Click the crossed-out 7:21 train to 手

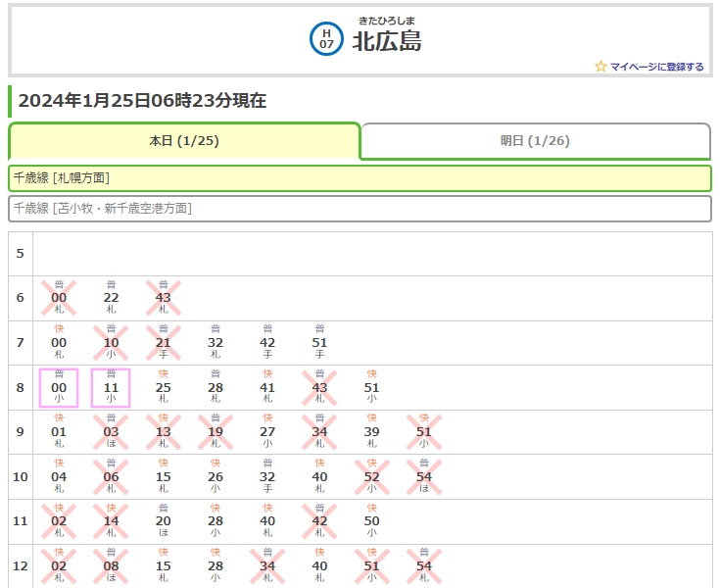pos(163,342)
